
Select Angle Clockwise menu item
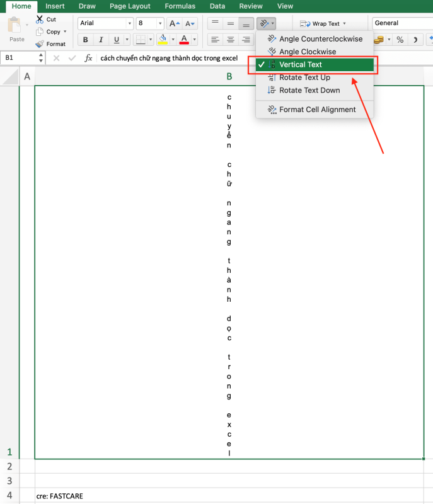315,52
